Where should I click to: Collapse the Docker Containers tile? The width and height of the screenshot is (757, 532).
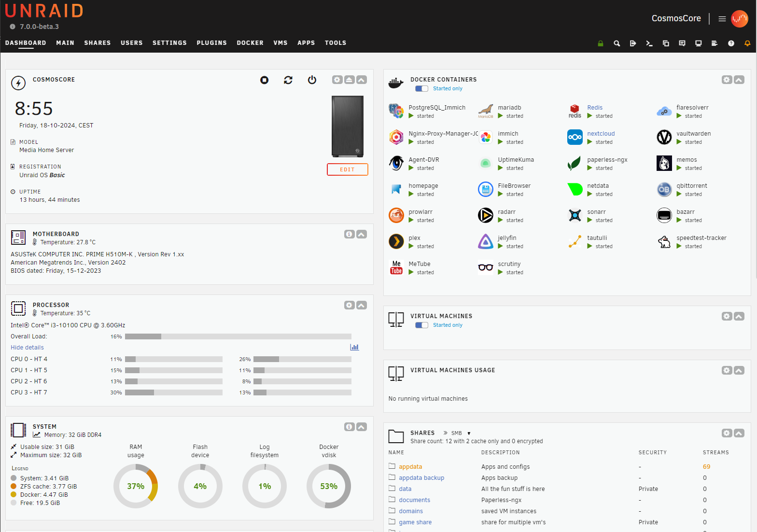[x=739, y=80]
